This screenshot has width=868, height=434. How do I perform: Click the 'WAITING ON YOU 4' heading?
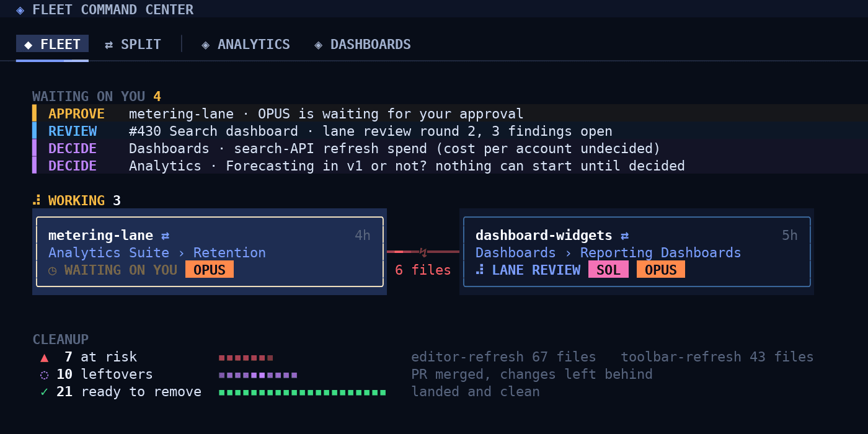pyautogui.click(x=97, y=97)
